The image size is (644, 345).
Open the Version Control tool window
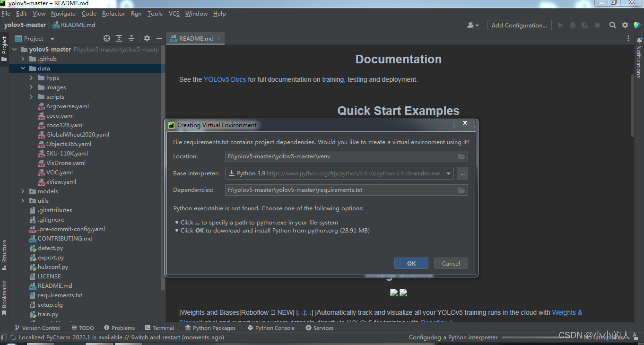(x=37, y=328)
